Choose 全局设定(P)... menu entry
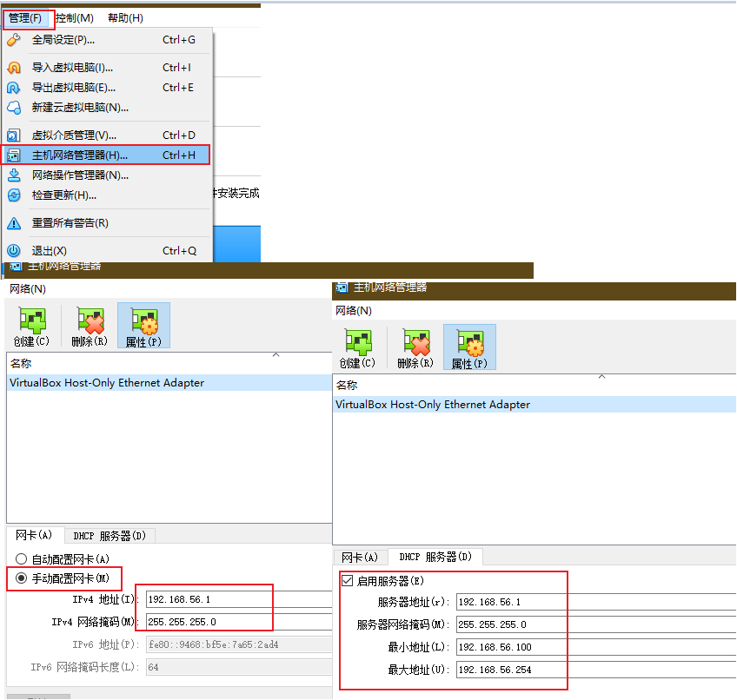 [107, 40]
